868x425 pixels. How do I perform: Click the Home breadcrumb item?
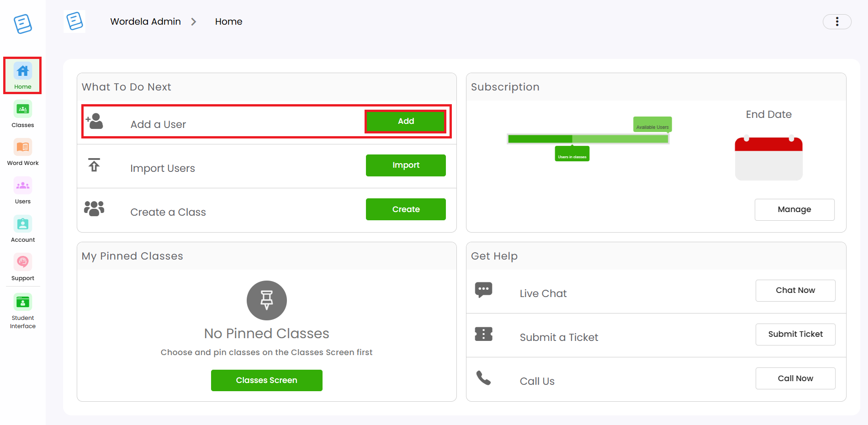(228, 21)
